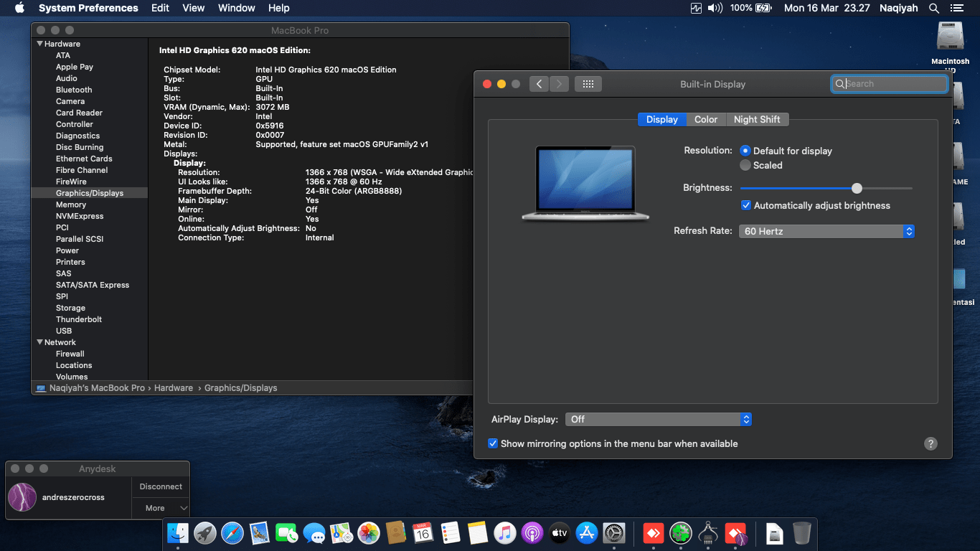Open Finder from the Dock

(x=177, y=533)
